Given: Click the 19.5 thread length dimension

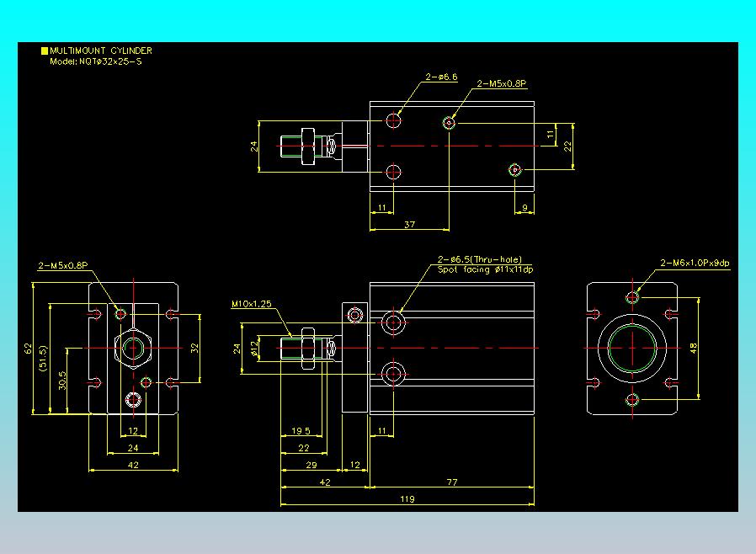Looking at the screenshot, I should (301, 431).
